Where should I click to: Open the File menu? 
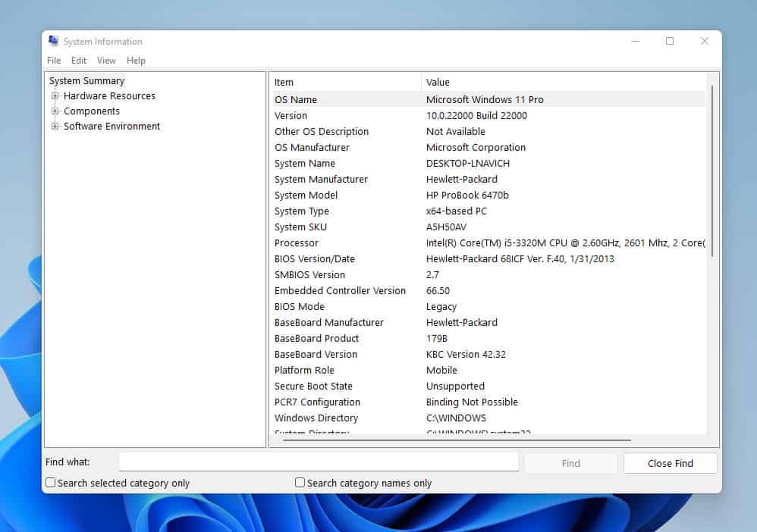(x=53, y=61)
